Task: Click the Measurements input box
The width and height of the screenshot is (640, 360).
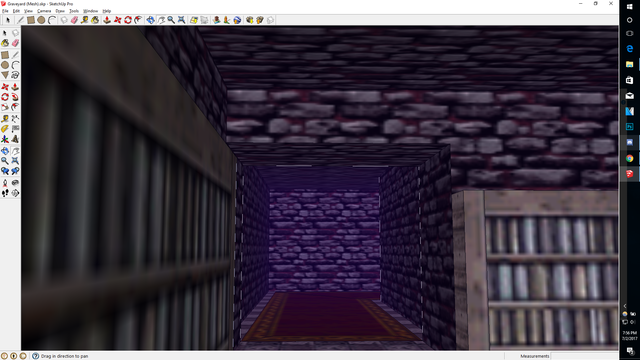Action: tap(584, 356)
